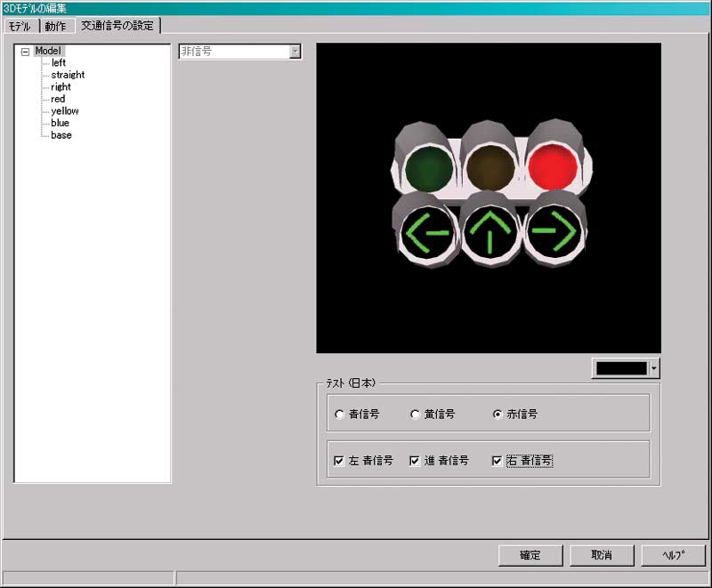Uncheck the 右 青信号 checkbox

[x=498, y=461]
